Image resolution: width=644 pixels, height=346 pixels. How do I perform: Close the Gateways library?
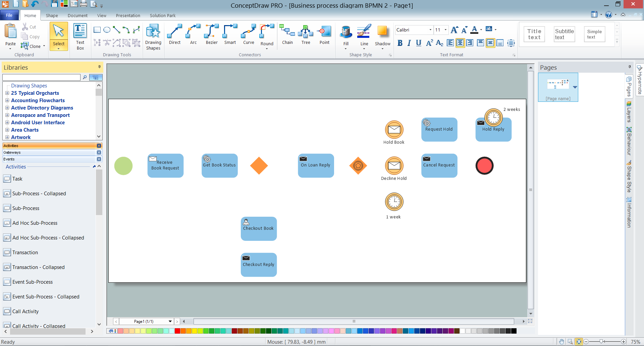pyautogui.click(x=99, y=152)
